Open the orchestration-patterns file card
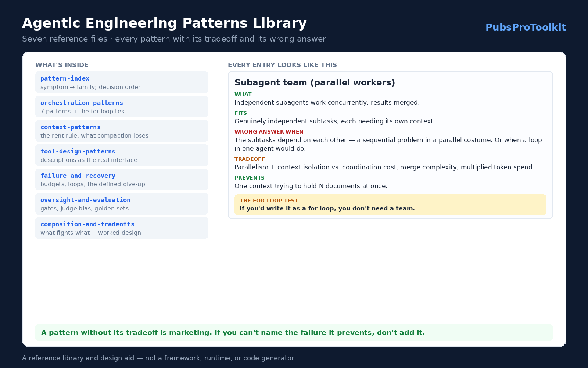The height and width of the screenshot is (368, 588). pos(122,106)
